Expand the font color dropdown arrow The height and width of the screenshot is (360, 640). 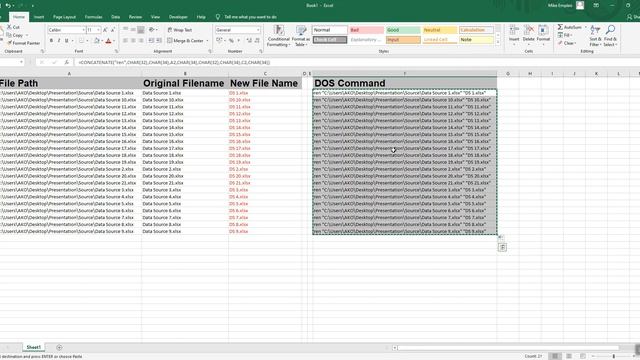pyautogui.click(x=114, y=41)
